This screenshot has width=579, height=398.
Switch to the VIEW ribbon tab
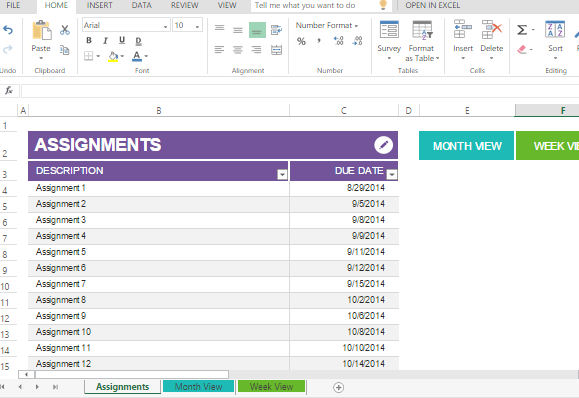click(227, 6)
